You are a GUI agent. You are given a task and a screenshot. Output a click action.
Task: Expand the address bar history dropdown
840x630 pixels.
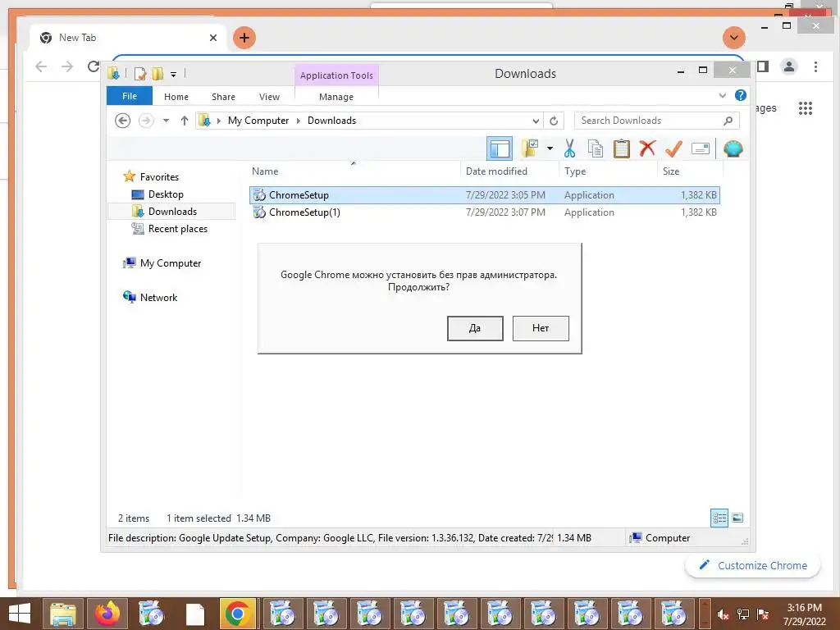[536, 121]
